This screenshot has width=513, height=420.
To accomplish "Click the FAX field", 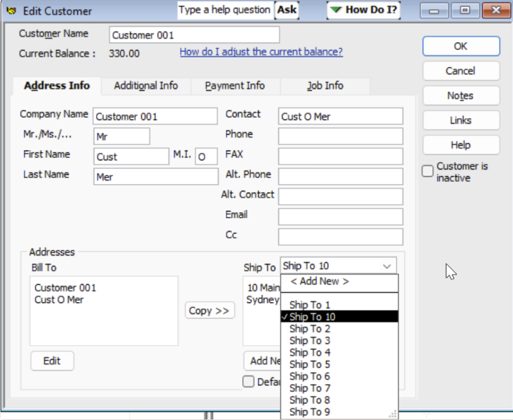I will coord(341,156).
